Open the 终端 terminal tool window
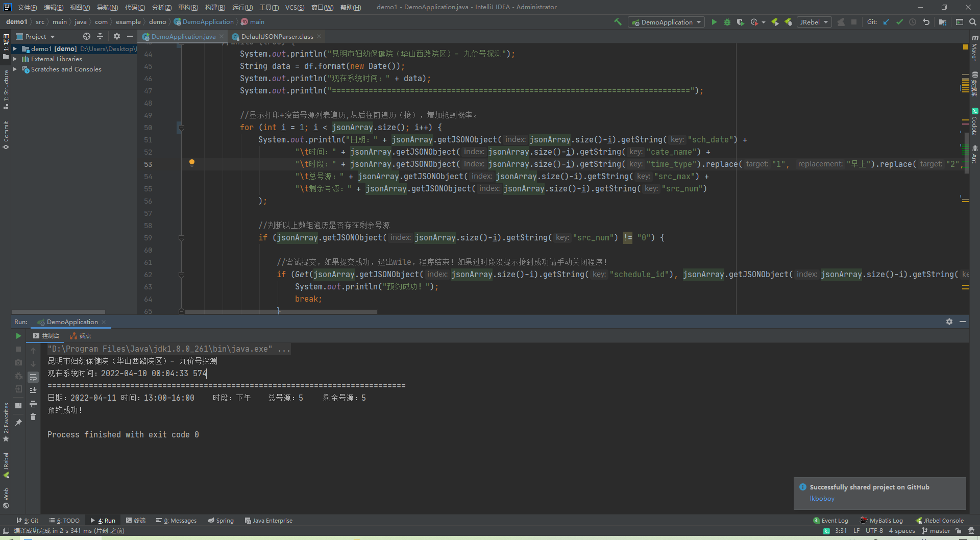This screenshot has height=540, width=980. [x=136, y=521]
